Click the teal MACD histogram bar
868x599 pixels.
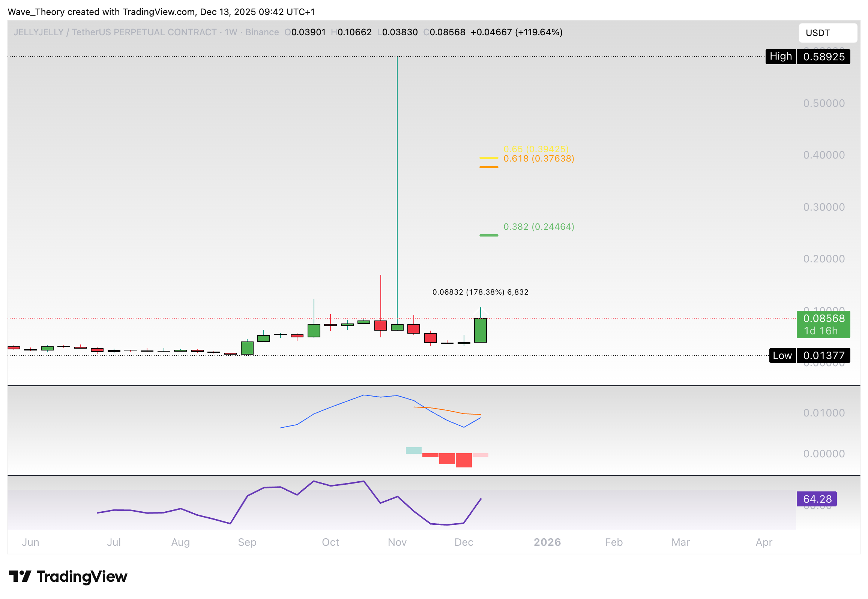(x=413, y=451)
